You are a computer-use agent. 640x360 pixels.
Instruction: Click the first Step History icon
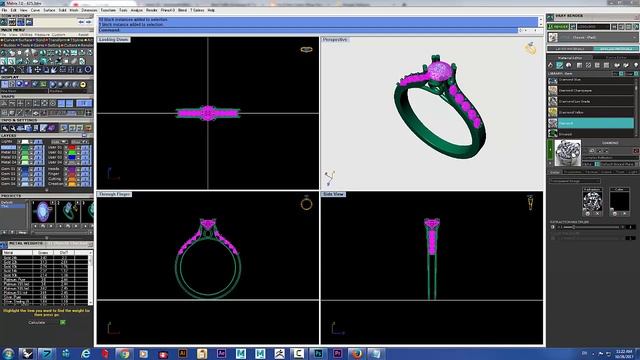pyautogui.click(x=4, y=22)
